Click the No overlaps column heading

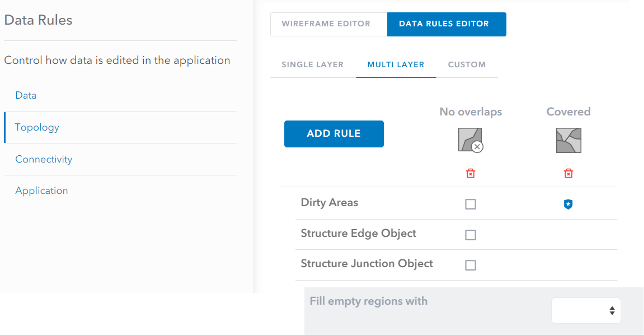coord(471,112)
